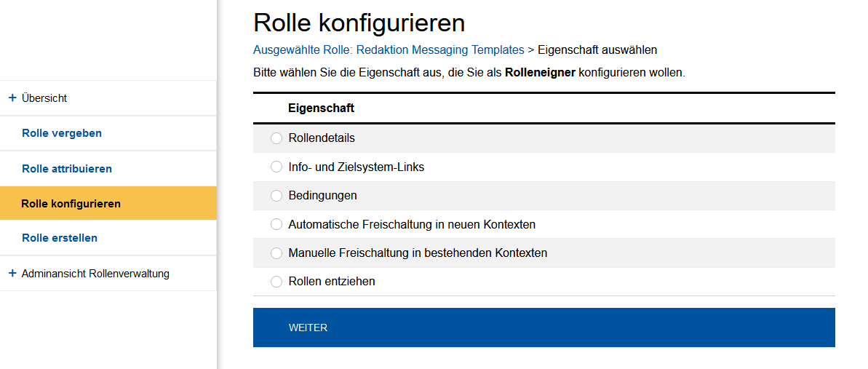Select the highlighted Rolle konfigurieren sidebar item
The height and width of the screenshot is (369, 868).
coord(71,204)
